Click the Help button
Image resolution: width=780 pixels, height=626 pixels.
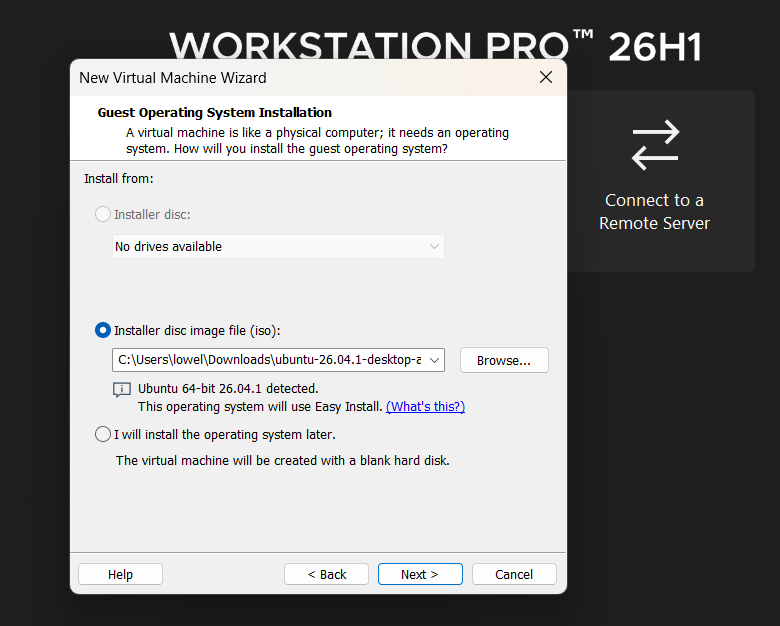[120, 574]
